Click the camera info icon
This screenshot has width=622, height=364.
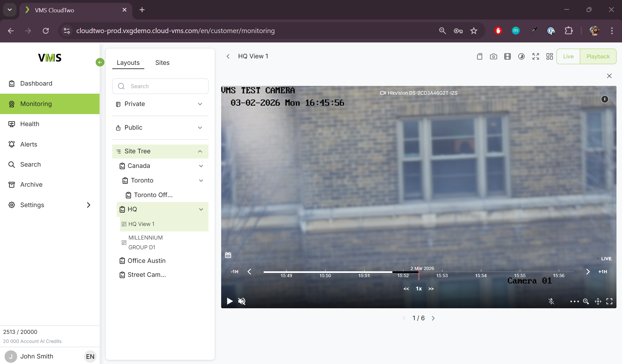[604, 99]
